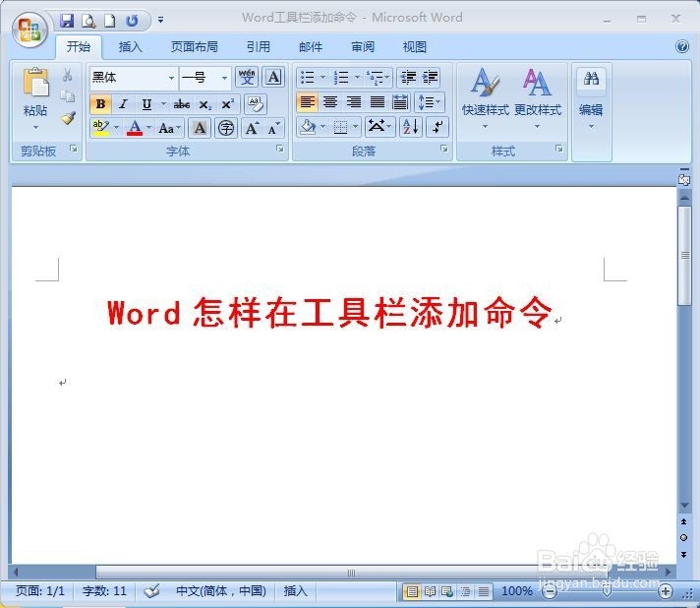Apply multilevel list
The image size is (700, 608).
(375, 78)
